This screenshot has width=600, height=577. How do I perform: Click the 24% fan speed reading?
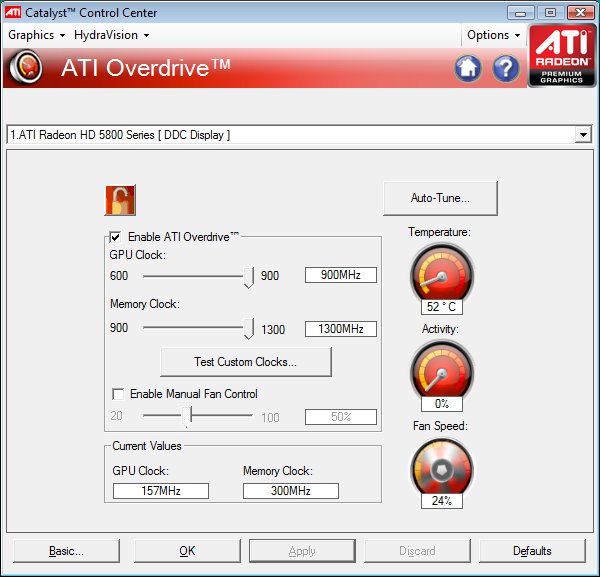pyautogui.click(x=442, y=501)
